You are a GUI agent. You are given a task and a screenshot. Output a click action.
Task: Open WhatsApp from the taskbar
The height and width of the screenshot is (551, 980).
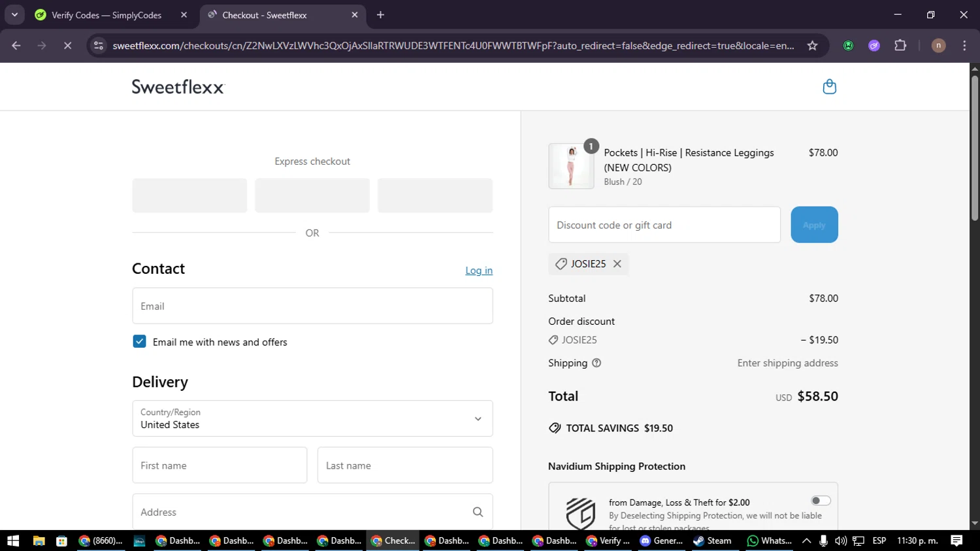770,541
